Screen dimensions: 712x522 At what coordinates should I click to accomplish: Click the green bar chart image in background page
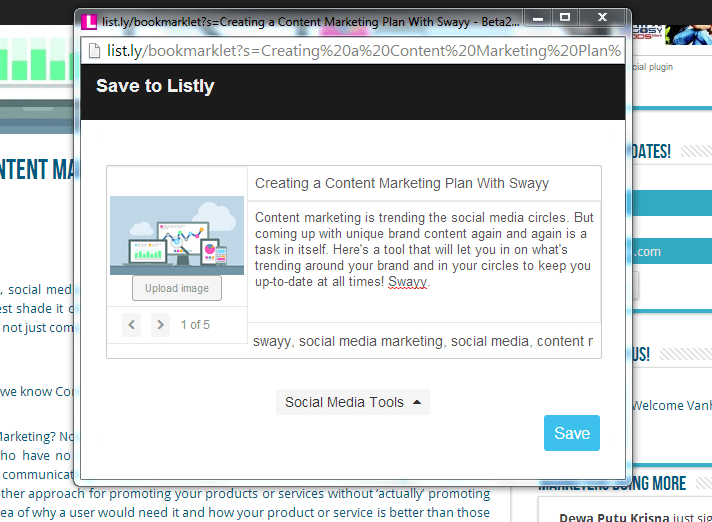(x=36, y=59)
